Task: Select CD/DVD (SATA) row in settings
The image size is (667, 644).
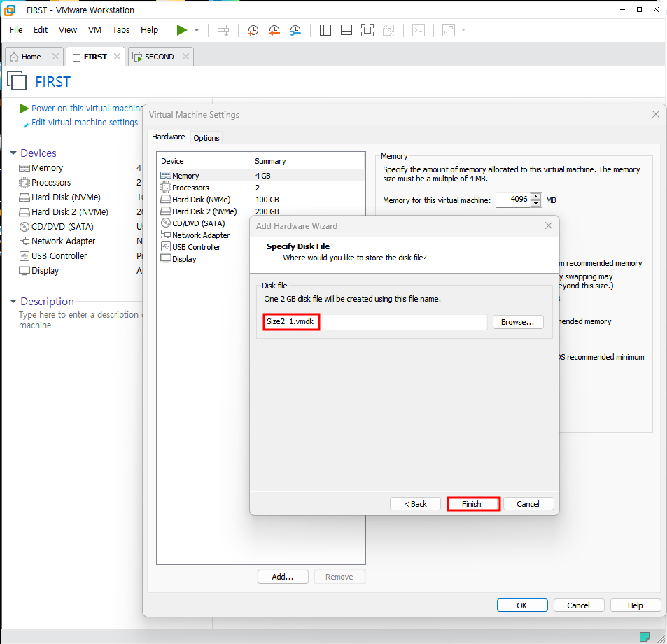Action: (204, 223)
